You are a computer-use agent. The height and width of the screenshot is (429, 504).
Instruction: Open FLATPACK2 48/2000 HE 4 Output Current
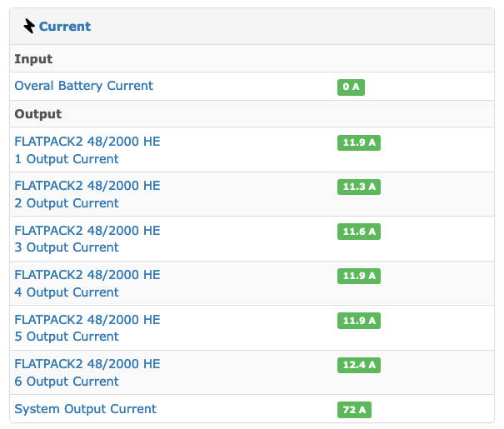click(87, 283)
